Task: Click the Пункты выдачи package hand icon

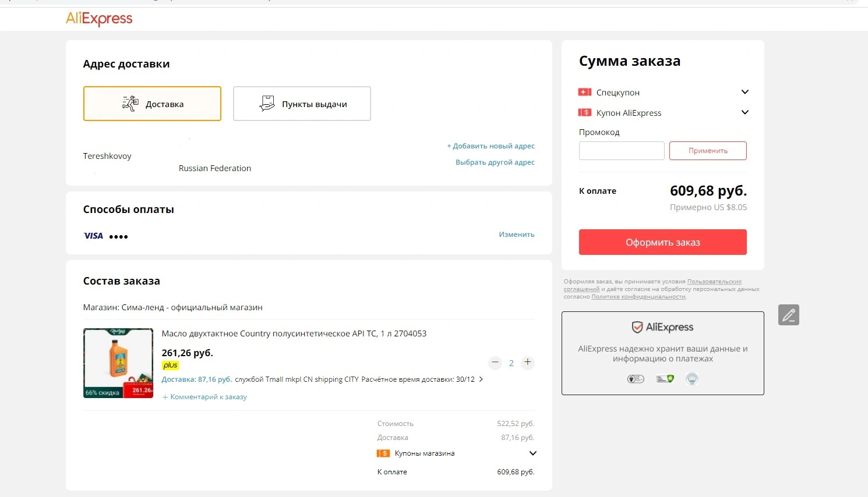Action: tap(267, 104)
